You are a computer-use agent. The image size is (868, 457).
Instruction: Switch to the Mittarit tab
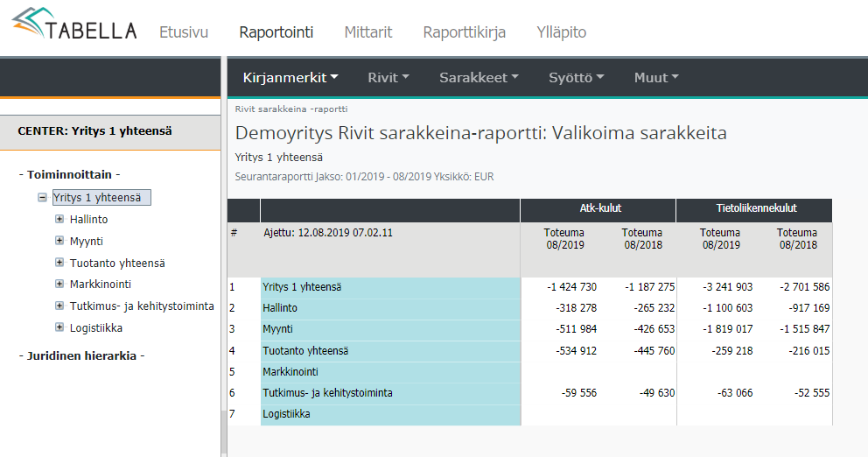click(368, 32)
